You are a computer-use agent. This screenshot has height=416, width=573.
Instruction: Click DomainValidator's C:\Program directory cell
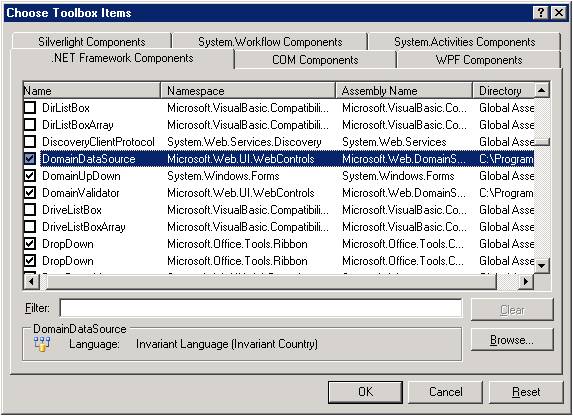[506, 193]
